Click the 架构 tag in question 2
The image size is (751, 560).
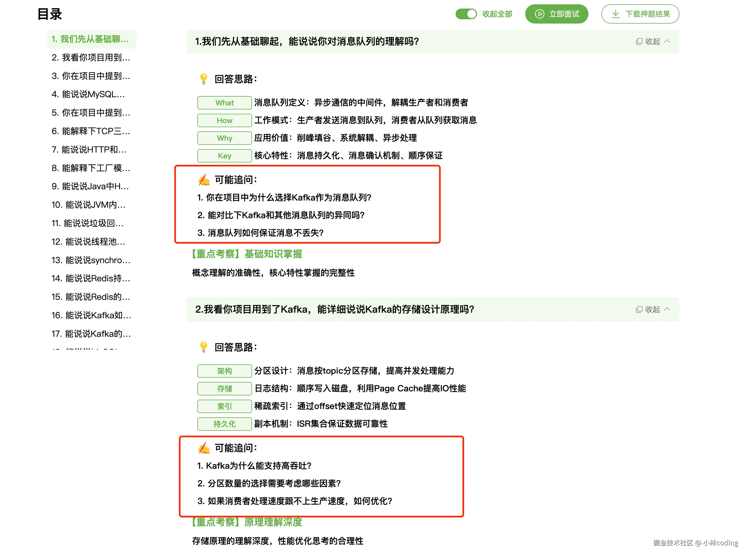[224, 371]
